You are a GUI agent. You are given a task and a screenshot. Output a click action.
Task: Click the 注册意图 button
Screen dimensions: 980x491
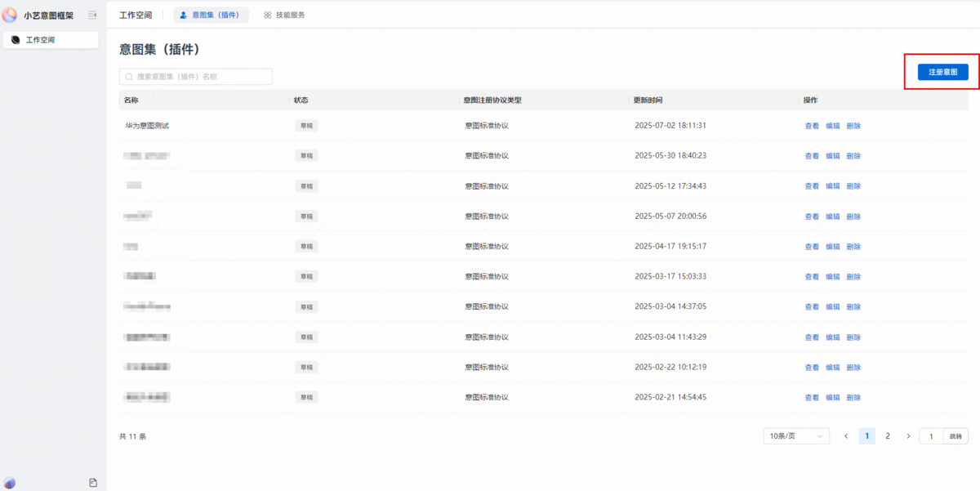[x=942, y=72]
